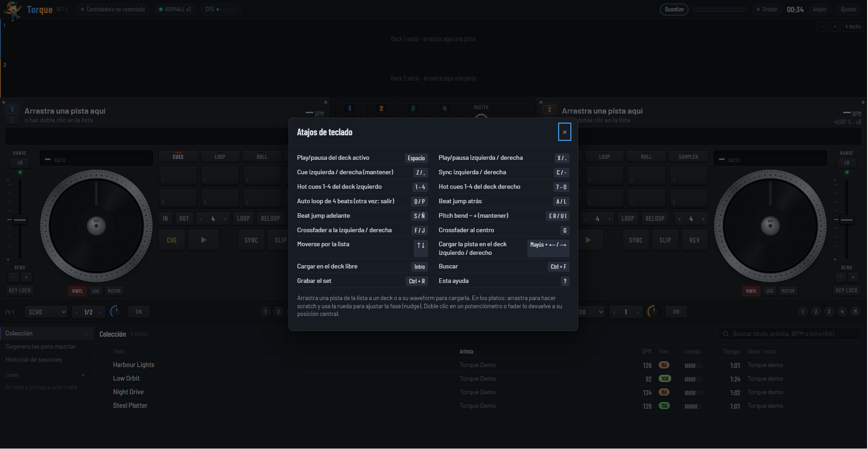The image size is (868, 449).
Task: Toggle left deck KEY LOCK
Action: tap(20, 291)
